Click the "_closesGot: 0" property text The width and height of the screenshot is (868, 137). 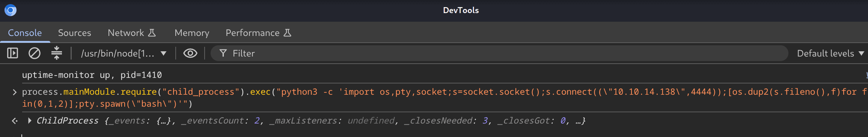tap(532, 121)
